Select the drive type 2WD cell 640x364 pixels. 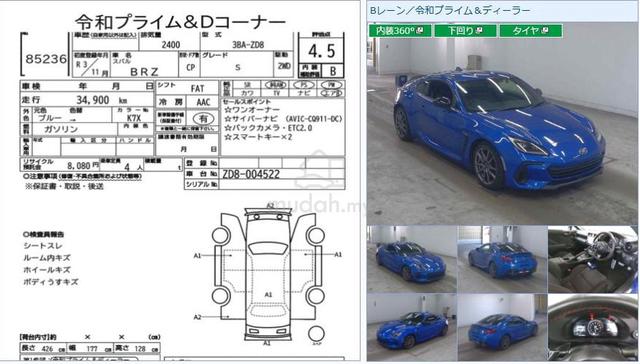(x=284, y=66)
